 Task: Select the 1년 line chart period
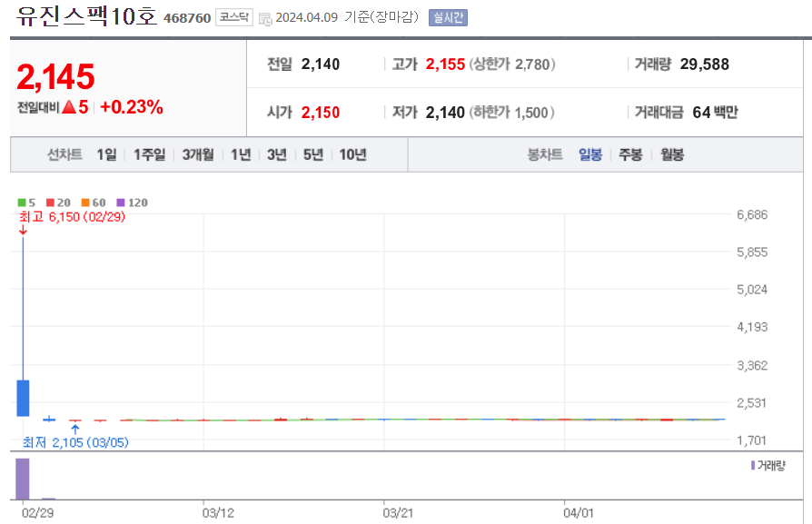pyautogui.click(x=241, y=154)
